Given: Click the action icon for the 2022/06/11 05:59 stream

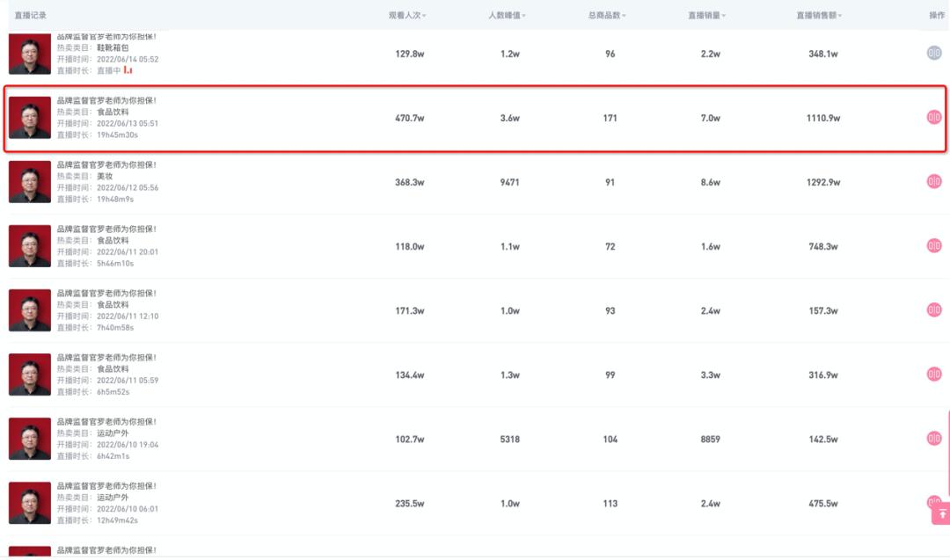Looking at the screenshot, I should tap(934, 374).
